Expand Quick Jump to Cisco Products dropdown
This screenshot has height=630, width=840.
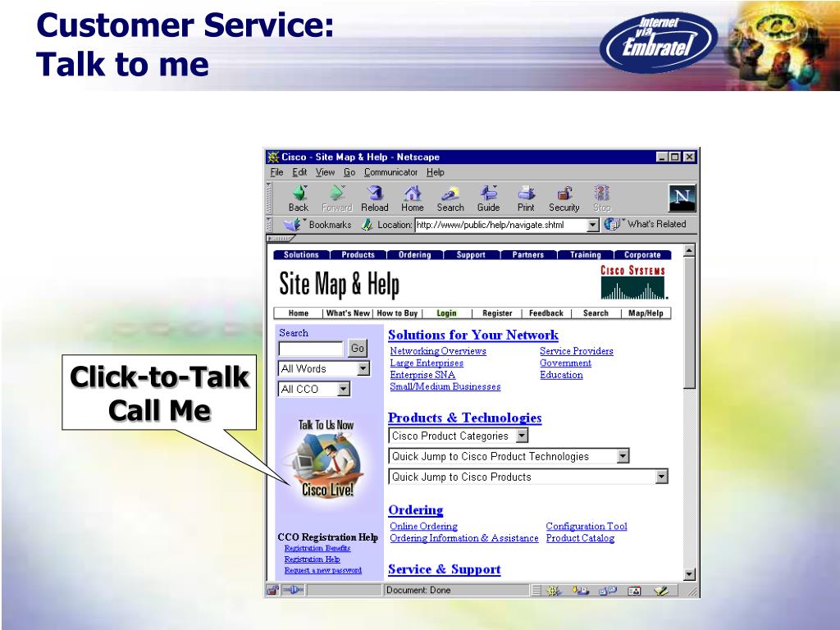tap(662, 477)
